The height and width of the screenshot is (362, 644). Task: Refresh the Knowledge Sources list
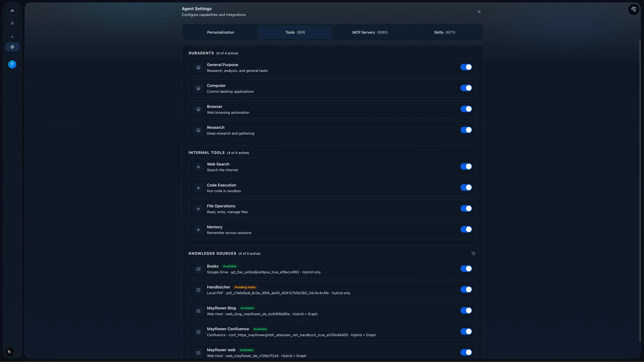coord(473,253)
